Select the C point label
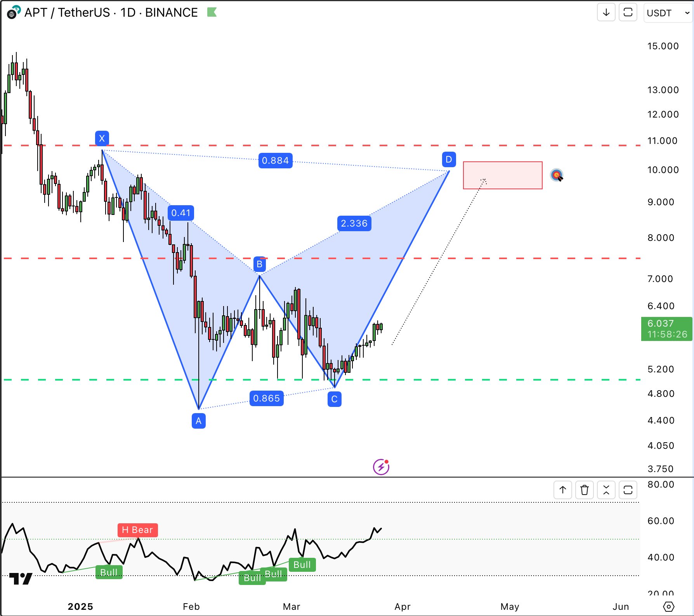Viewport: 694px width, 616px height. click(x=335, y=399)
